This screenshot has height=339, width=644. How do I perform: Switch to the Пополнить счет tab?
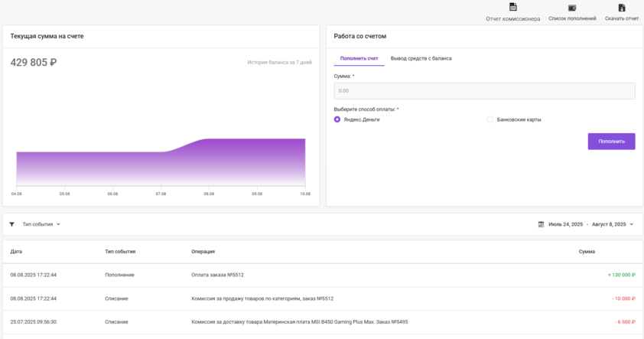(x=359, y=58)
